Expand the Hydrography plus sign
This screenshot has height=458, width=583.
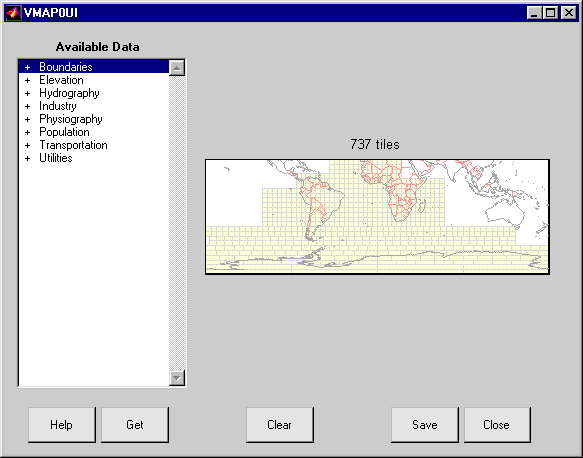coord(28,93)
